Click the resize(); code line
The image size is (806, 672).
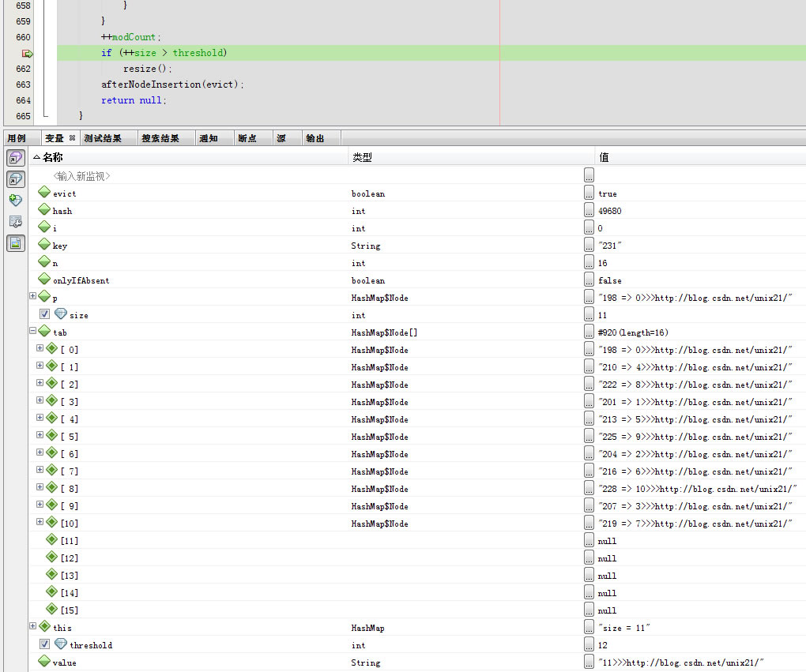147,69
